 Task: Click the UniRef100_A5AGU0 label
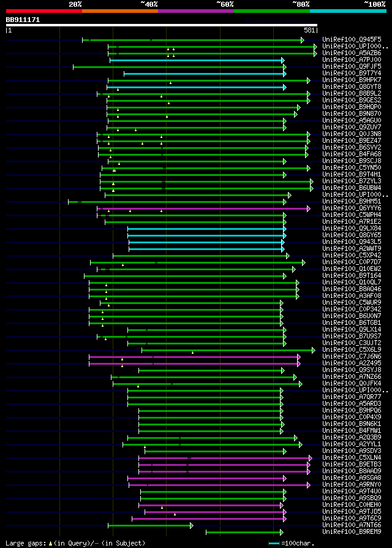pos(352,121)
